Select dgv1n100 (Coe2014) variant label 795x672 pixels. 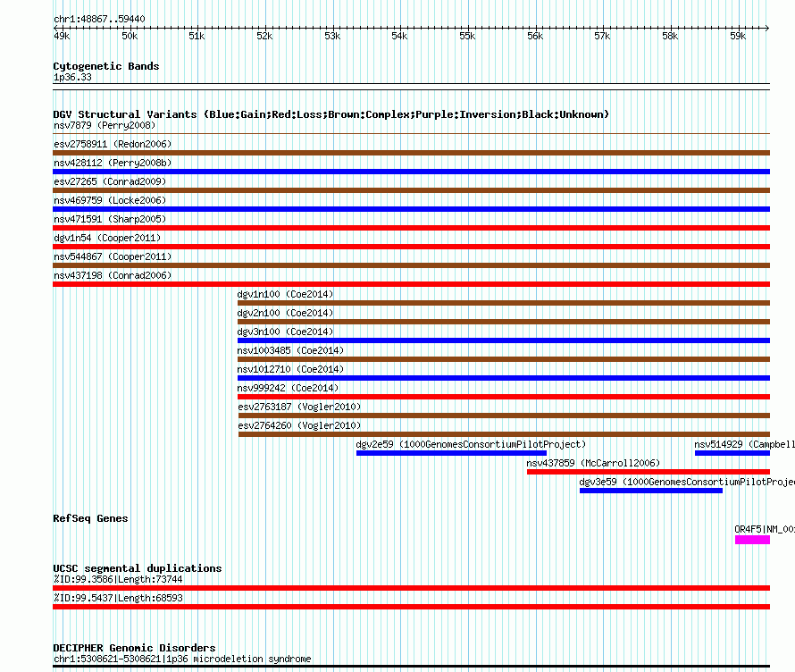[x=285, y=294]
